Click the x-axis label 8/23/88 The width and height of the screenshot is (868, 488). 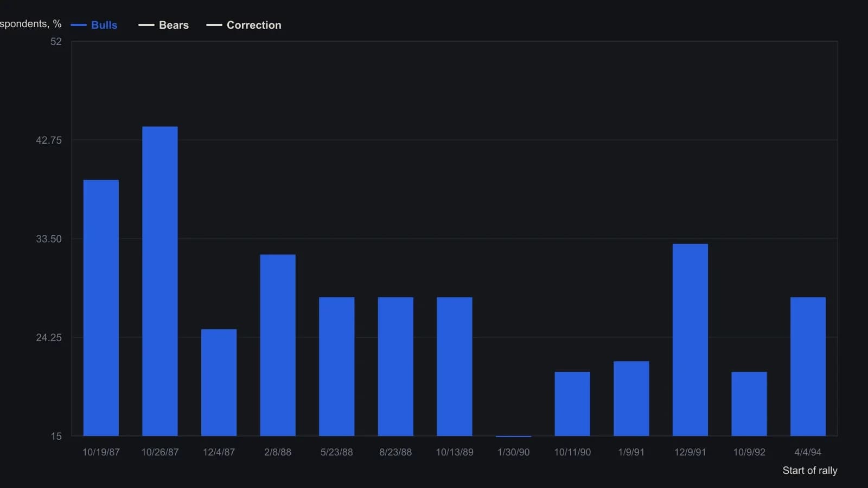pyautogui.click(x=395, y=452)
